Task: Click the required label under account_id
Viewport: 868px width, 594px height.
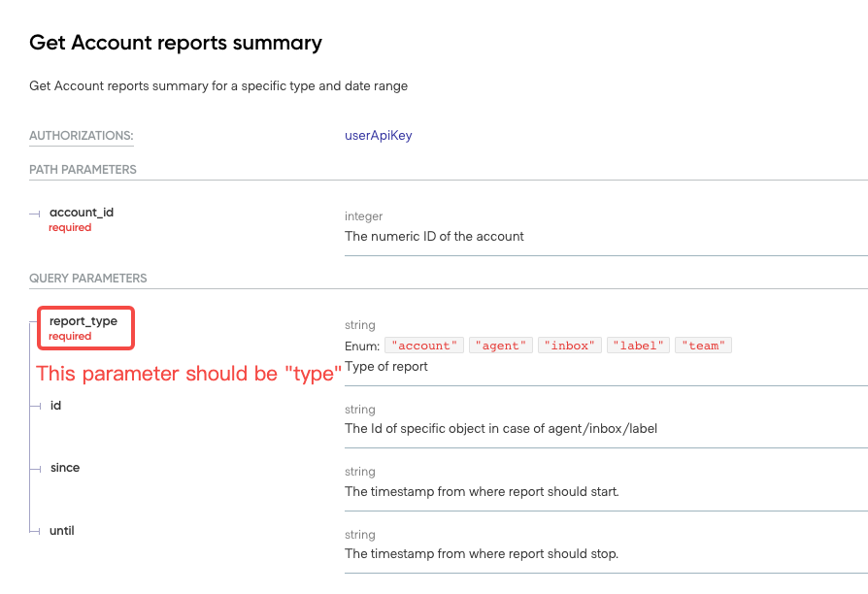Action: point(70,227)
